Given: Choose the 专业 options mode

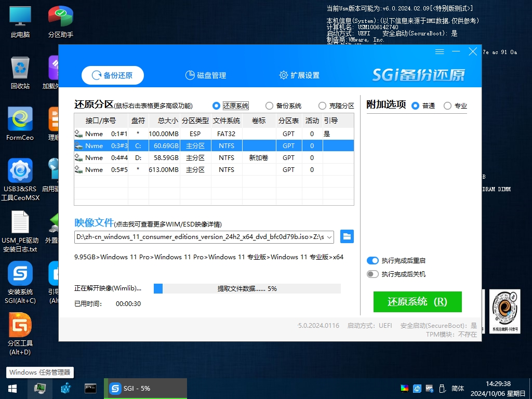Looking at the screenshot, I should 447,106.
